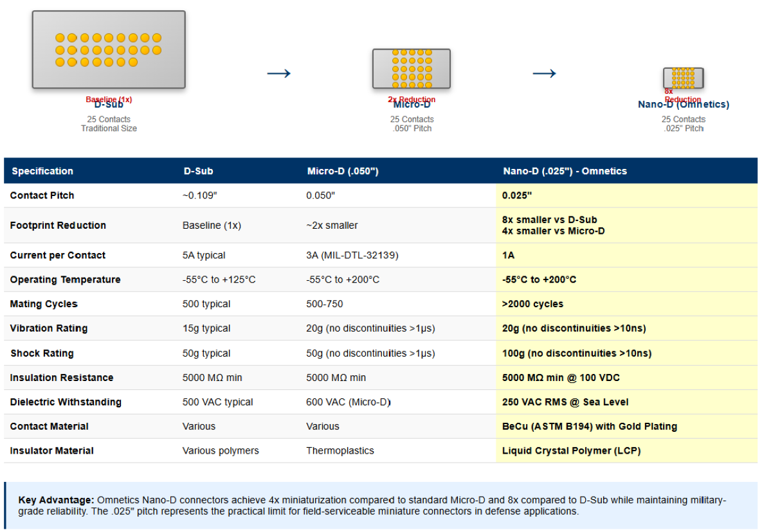
Task: Click the '50g typical' cell
Action: pos(206,353)
